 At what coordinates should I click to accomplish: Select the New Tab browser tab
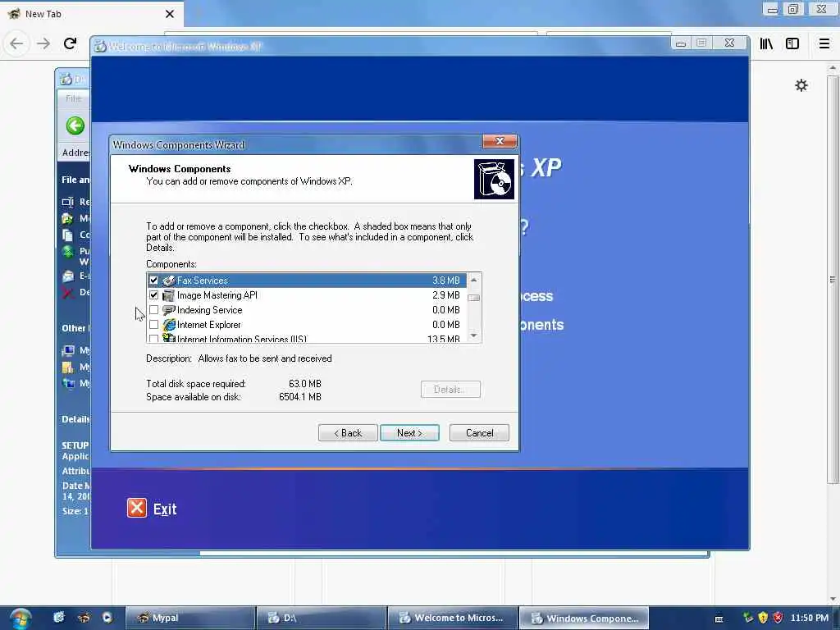[x=92, y=14]
